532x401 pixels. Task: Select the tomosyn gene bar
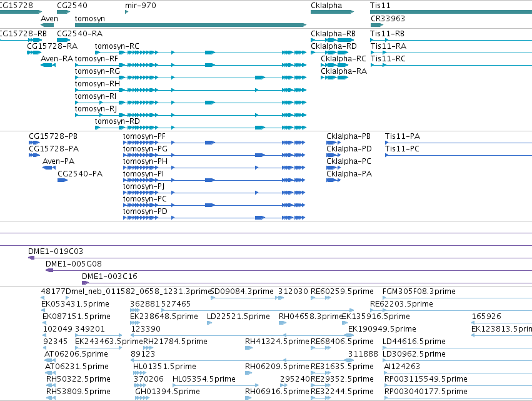tap(191, 25)
